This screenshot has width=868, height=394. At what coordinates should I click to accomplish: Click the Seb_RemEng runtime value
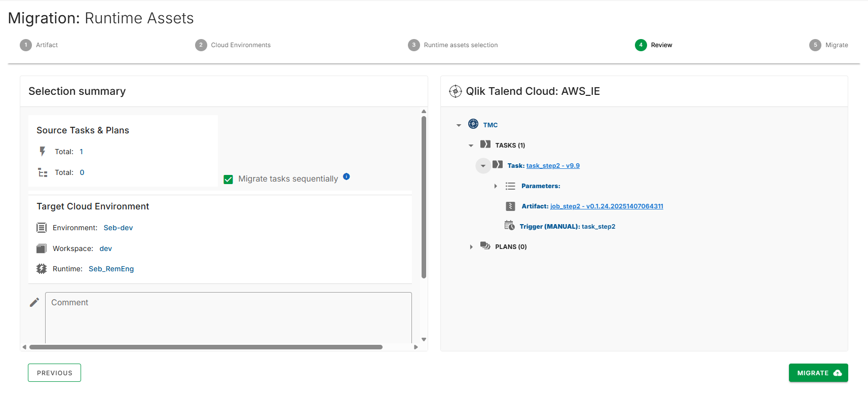pyautogui.click(x=111, y=269)
